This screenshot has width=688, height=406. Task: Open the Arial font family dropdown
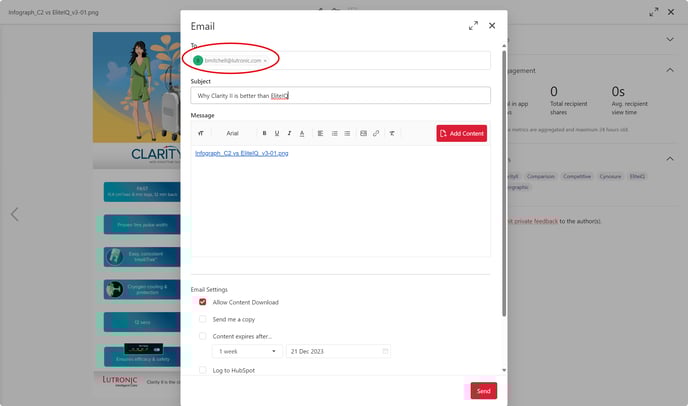tap(234, 133)
